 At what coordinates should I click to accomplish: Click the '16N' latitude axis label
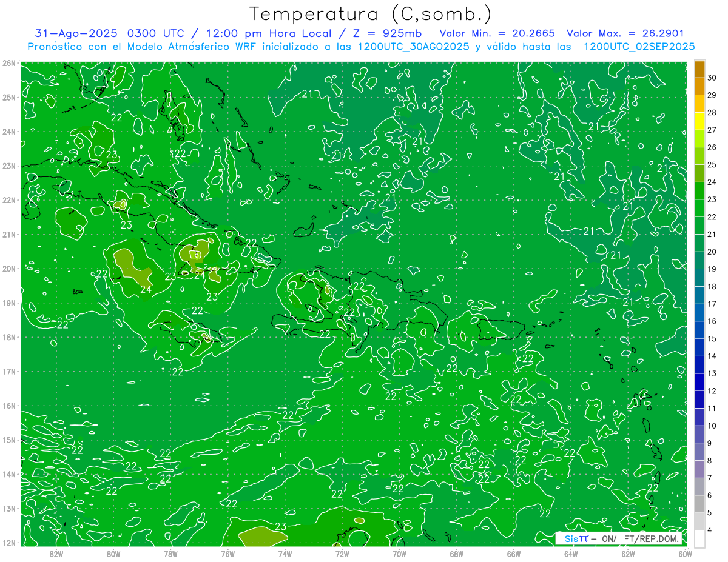[8, 406]
